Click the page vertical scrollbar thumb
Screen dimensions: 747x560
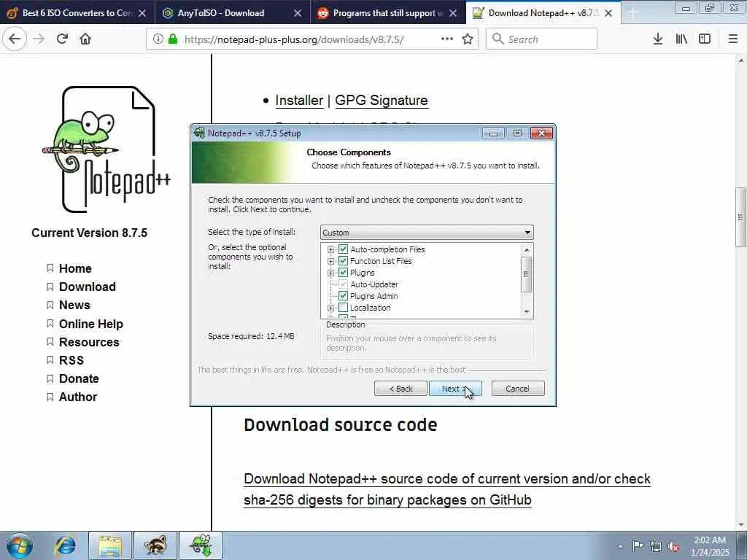click(x=740, y=217)
